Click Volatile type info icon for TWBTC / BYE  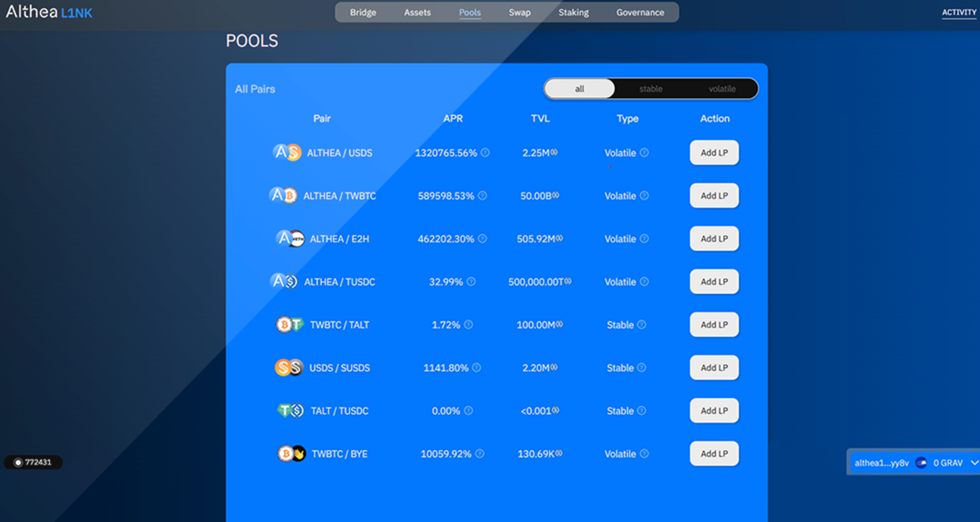pos(644,454)
